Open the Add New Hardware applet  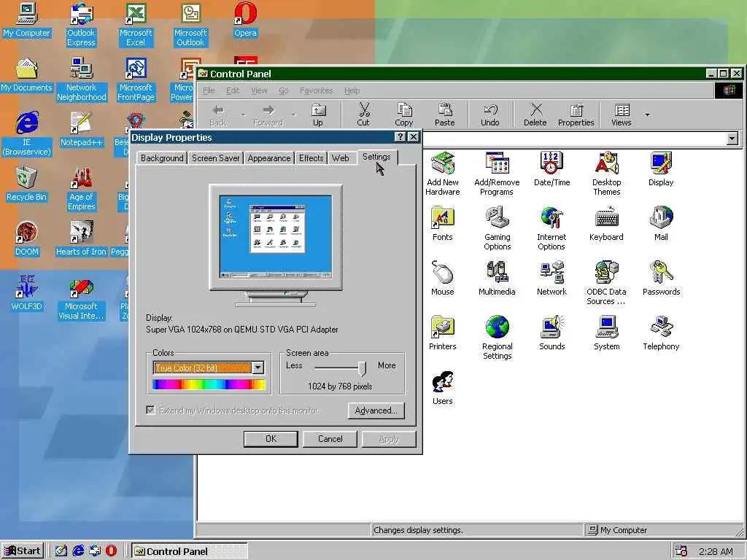443,174
